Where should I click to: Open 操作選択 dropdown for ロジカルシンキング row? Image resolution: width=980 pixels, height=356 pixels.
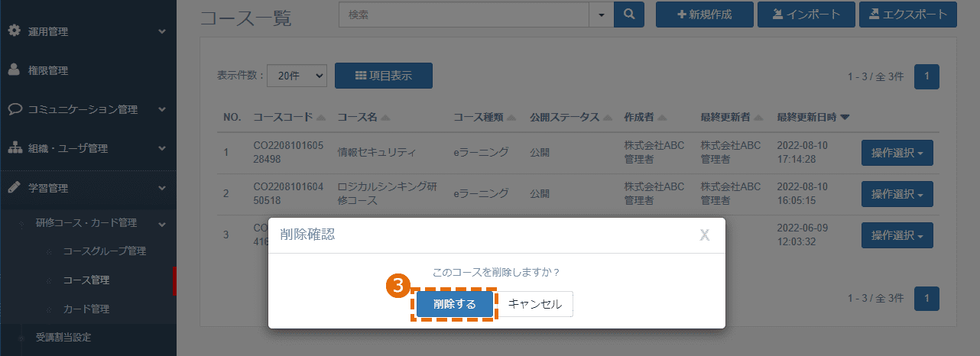pyautogui.click(x=897, y=194)
